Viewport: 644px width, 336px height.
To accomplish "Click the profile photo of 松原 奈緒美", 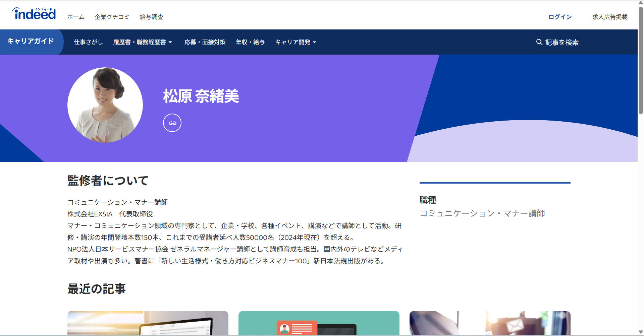I will pyautogui.click(x=105, y=105).
